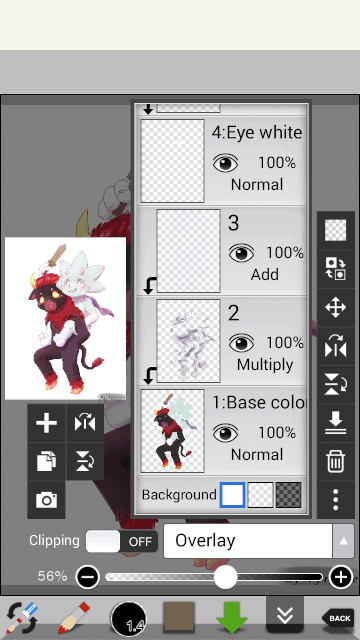Import a photo using the camera icon
360x640 pixels.
click(46, 500)
